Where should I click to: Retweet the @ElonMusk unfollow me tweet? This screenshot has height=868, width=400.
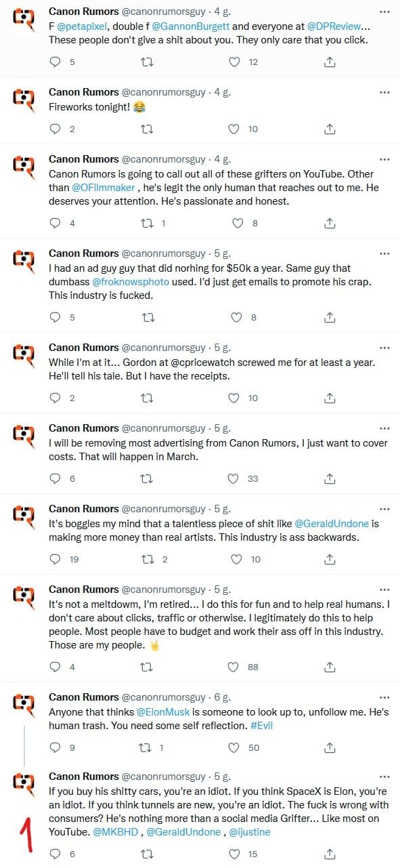click(x=146, y=747)
